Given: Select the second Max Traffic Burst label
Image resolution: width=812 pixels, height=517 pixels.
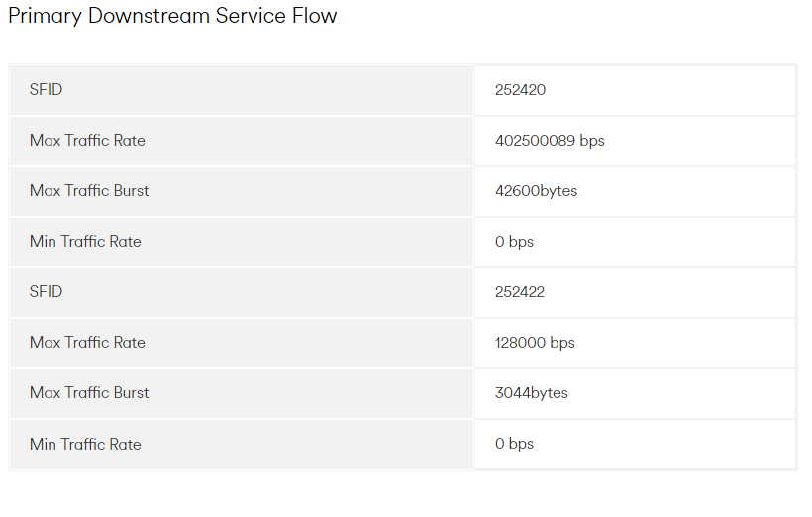Looking at the screenshot, I should [x=89, y=392].
